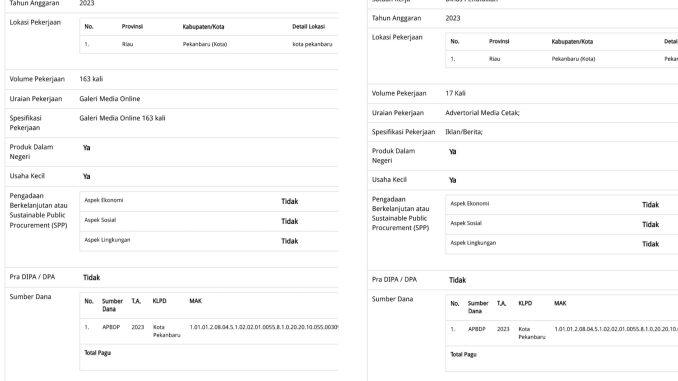The height and width of the screenshot is (381, 678).
Task: Click the "Ya" value for Usaha Kecil on the left
Action: [86, 176]
